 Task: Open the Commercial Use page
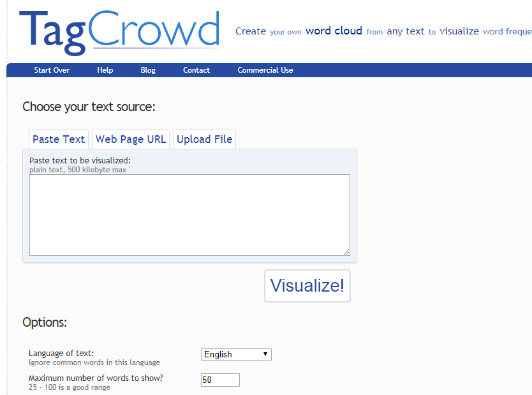pos(265,70)
